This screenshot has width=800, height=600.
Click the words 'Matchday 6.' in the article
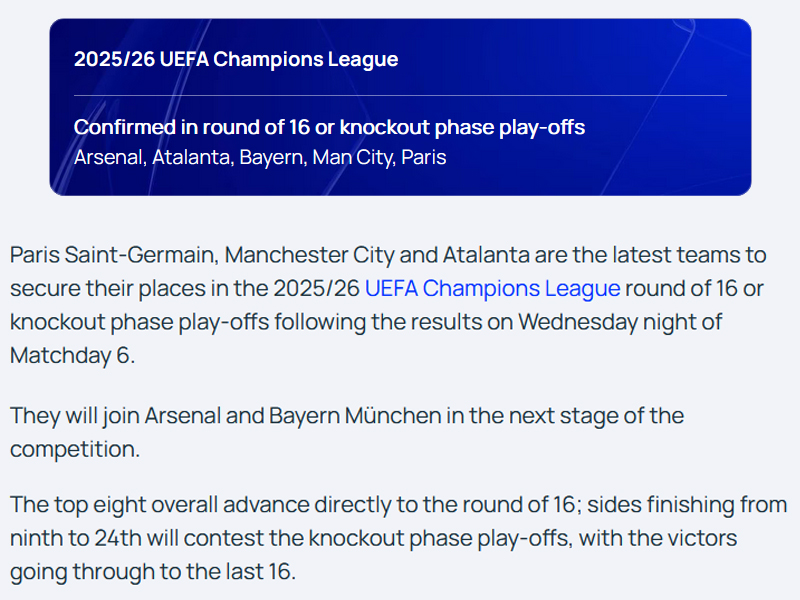72,355
